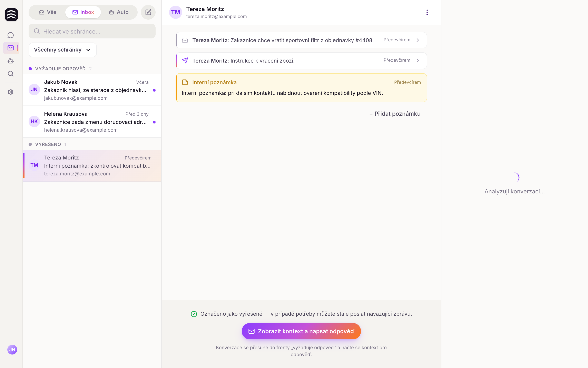Click the JN avatar for Jakub Novak

[x=34, y=90]
